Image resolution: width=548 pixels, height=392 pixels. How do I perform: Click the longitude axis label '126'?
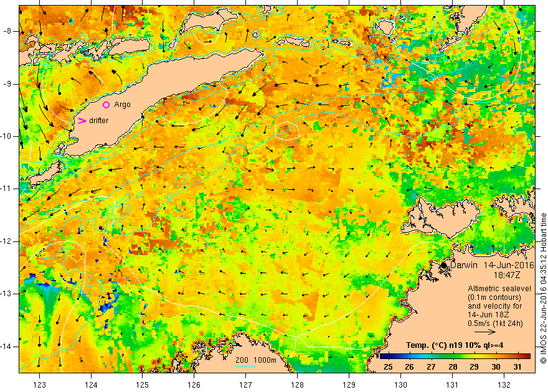194,385
